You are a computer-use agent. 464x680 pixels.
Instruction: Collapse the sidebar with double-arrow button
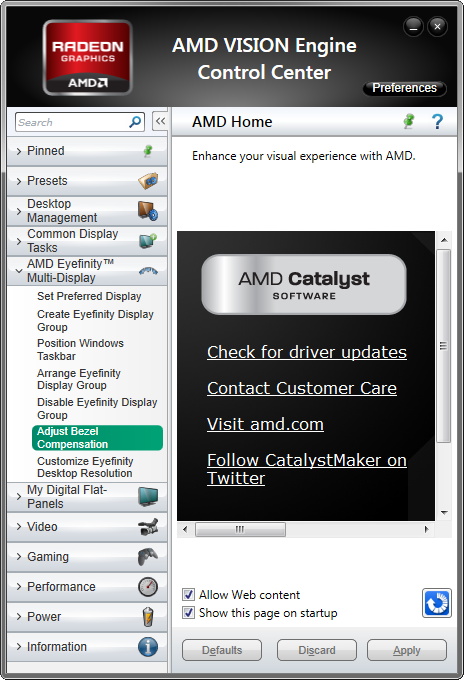tap(160, 121)
